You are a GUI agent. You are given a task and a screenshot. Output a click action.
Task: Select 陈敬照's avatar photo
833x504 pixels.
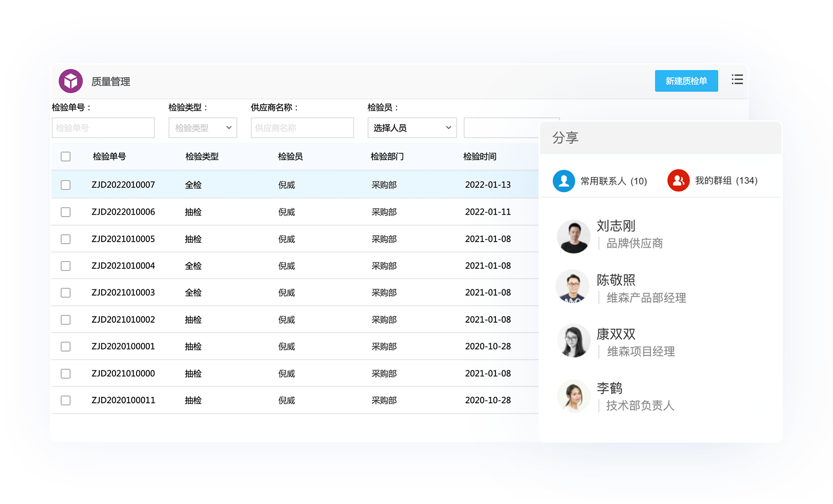tap(573, 286)
